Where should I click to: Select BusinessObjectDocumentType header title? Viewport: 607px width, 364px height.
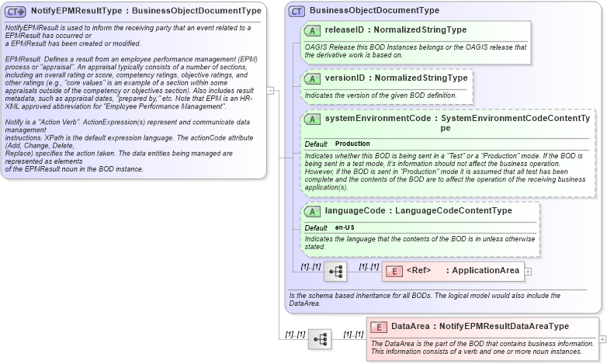(x=374, y=10)
